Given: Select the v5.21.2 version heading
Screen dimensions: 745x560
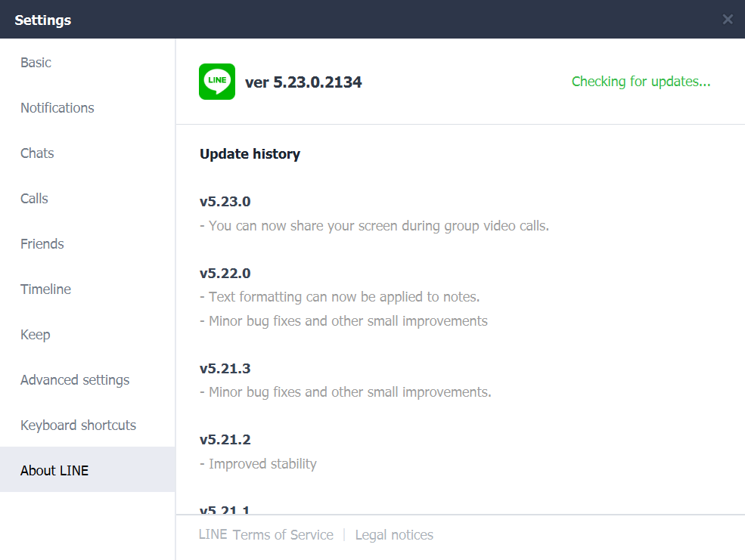Looking at the screenshot, I should 225,440.
